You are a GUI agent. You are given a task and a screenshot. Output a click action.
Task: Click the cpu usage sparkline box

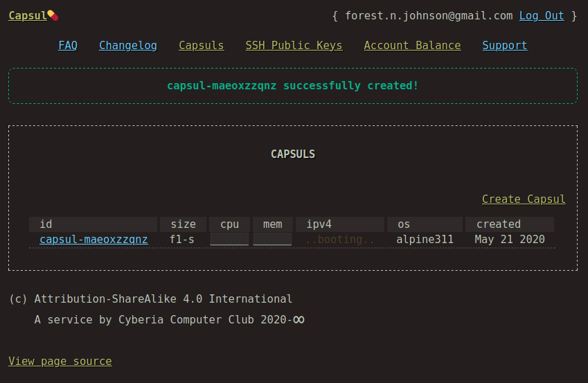229,240
